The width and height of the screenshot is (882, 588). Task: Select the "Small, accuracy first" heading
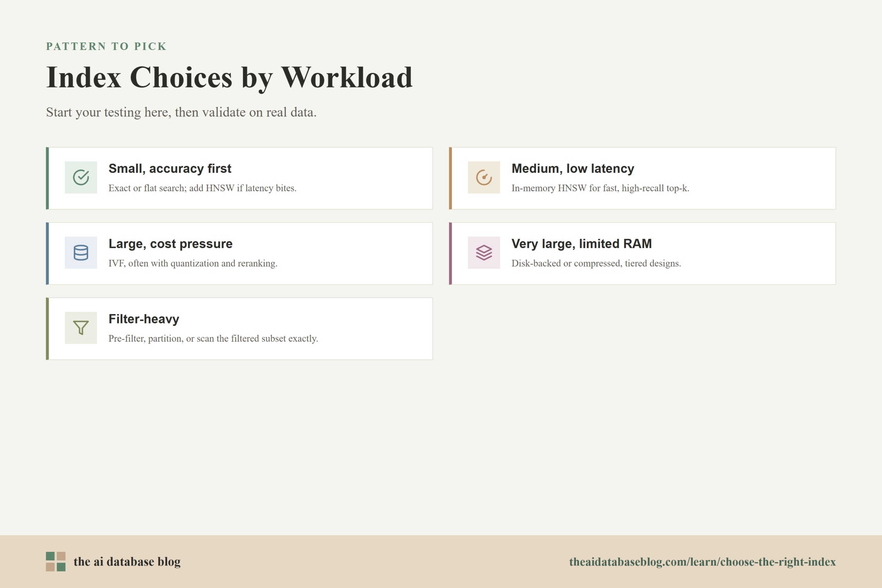pyautogui.click(x=170, y=169)
